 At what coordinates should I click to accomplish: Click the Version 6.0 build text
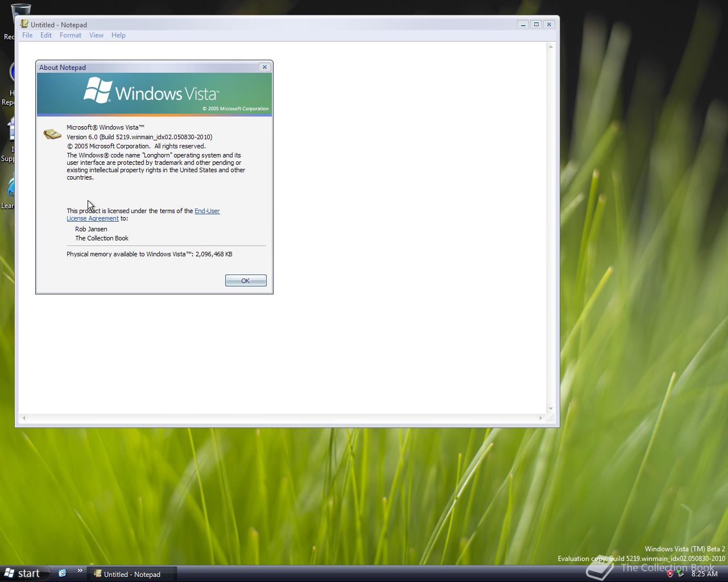pyautogui.click(x=139, y=137)
